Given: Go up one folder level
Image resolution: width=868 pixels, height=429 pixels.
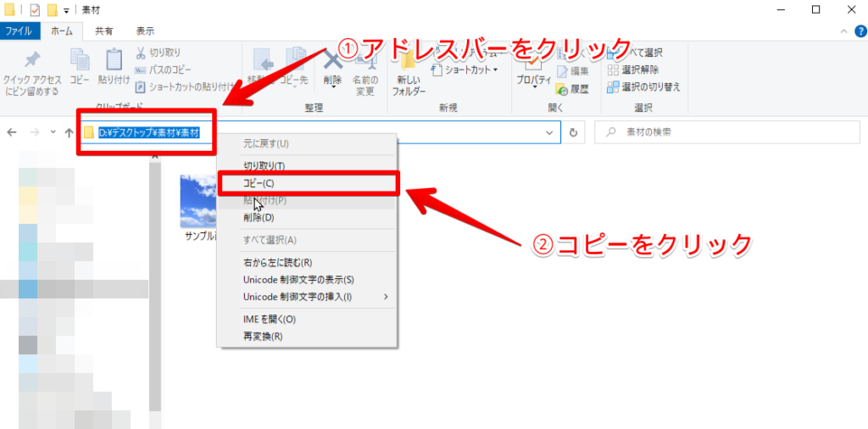Looking at the screenshot, I should click(70, 133).
